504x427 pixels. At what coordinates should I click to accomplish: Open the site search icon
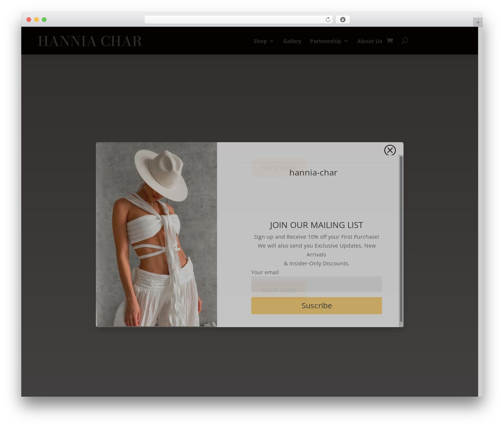pyautogui.click(x=405, y=41)
